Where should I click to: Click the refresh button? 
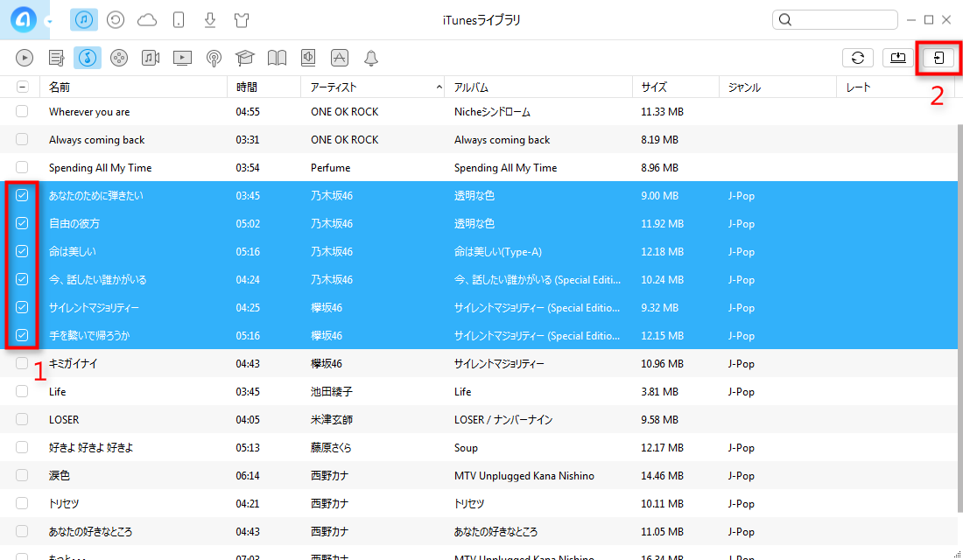coord(858,58)
